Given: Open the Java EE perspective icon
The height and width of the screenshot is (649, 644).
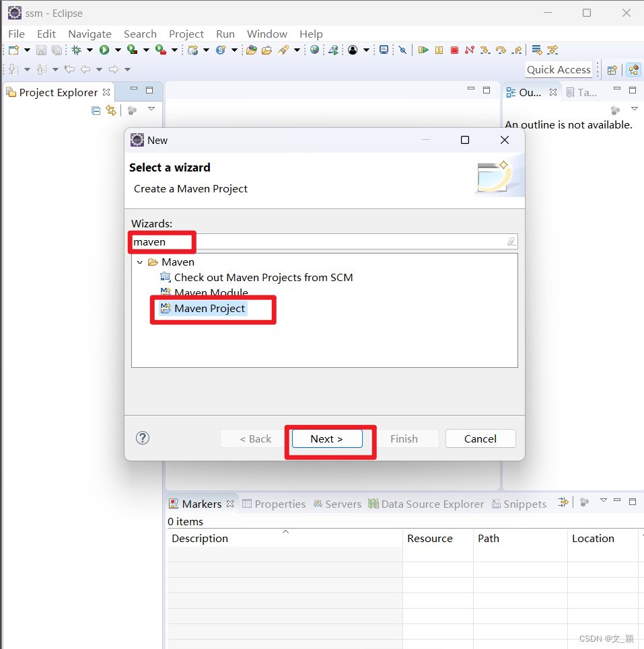Looking at the screenshot, I should click(633, 69).
